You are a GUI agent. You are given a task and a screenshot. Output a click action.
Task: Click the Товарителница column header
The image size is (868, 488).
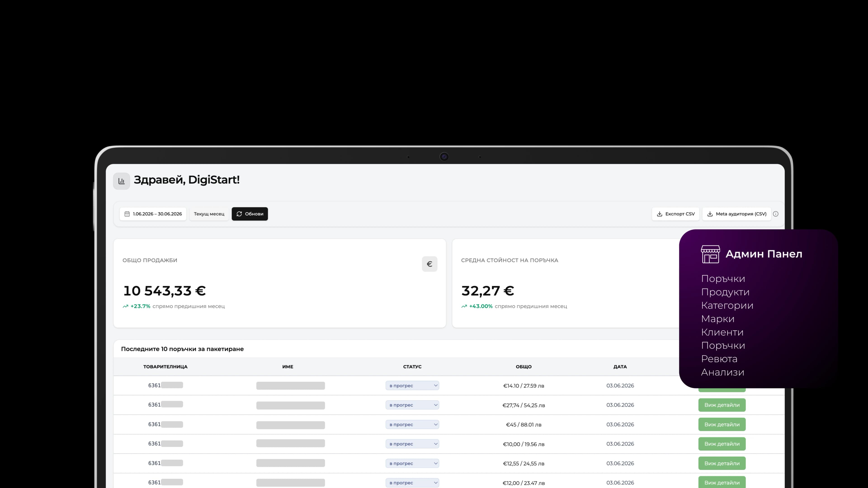pyautogui.click(x=165, y=367)
